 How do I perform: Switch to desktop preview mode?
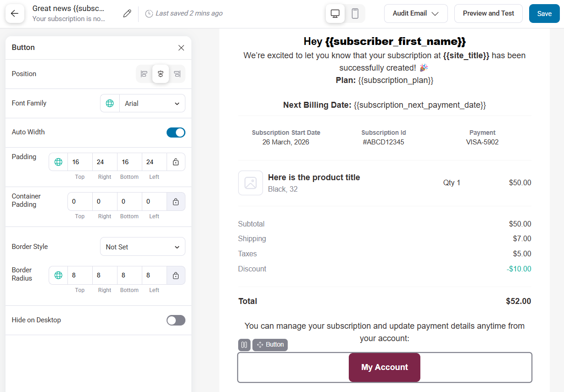pos(335,13)
